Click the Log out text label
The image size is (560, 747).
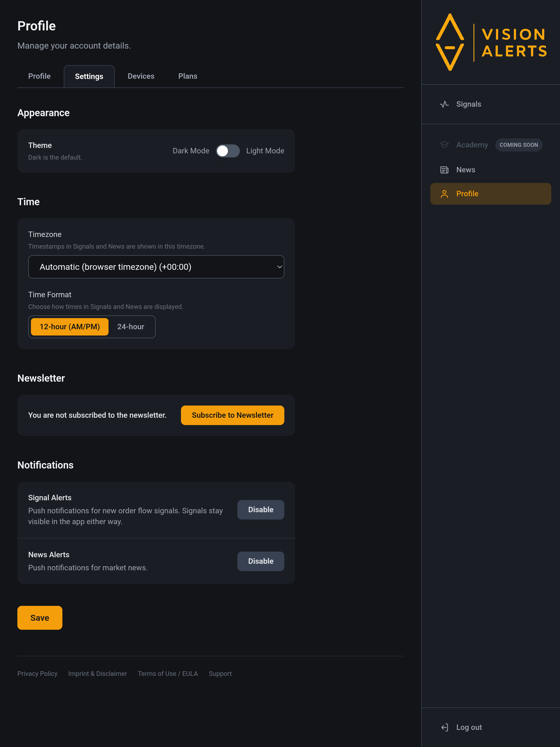[x=469, y=727]
